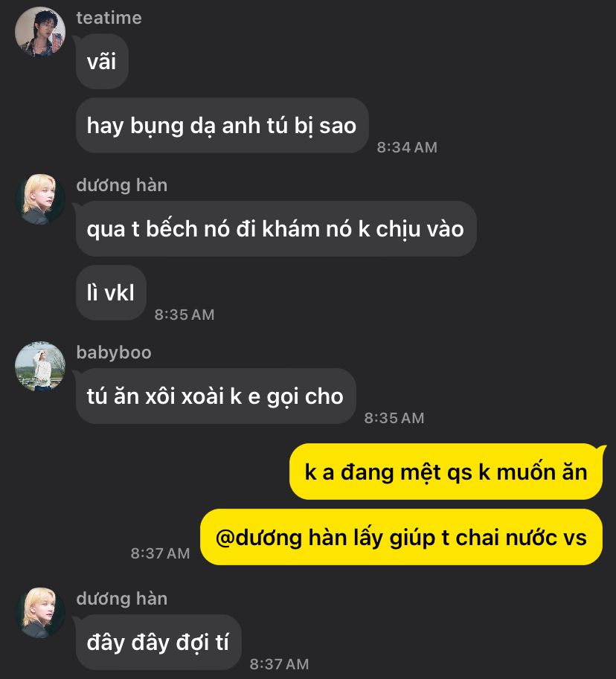Click the babyboo sender name
The image size is (616, 679).
(x=114, y=353)
